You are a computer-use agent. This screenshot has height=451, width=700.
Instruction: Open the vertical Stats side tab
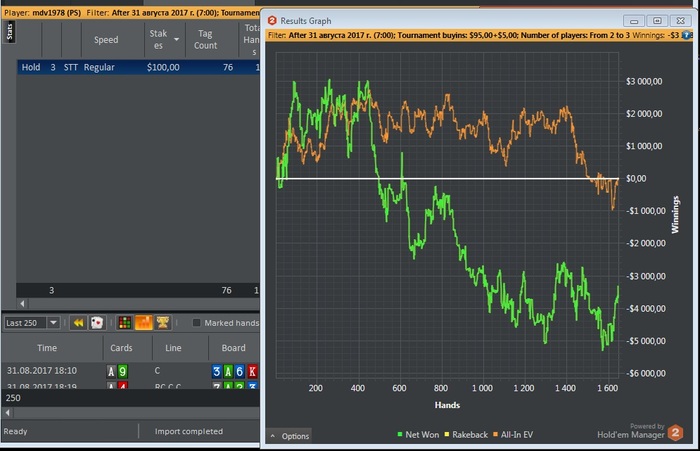click(10, 32)
